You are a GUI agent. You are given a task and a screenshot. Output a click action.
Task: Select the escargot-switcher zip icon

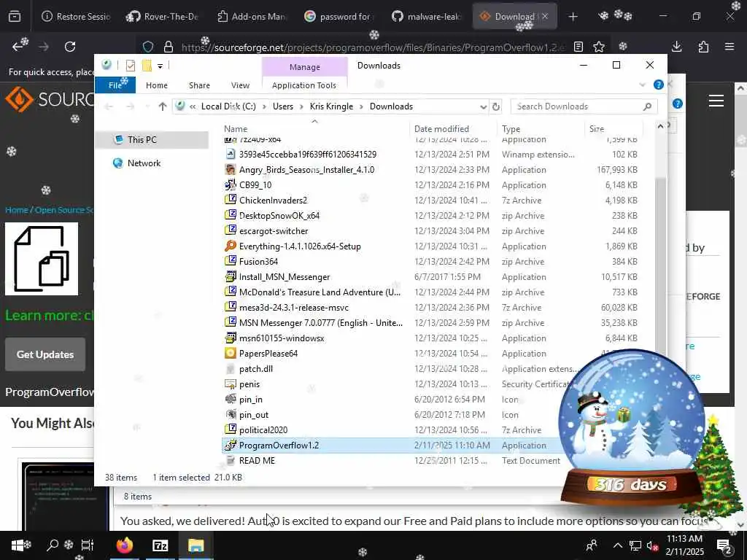coord(230,230)
